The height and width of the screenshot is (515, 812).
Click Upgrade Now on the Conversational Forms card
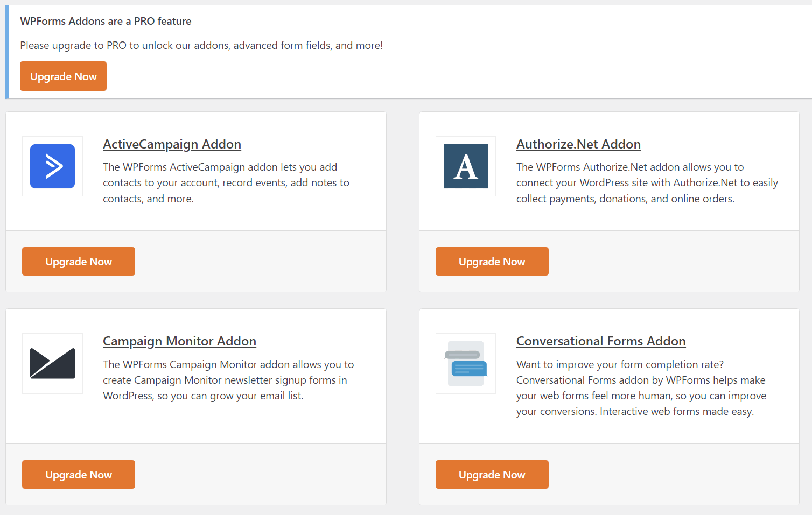(492, 474)
